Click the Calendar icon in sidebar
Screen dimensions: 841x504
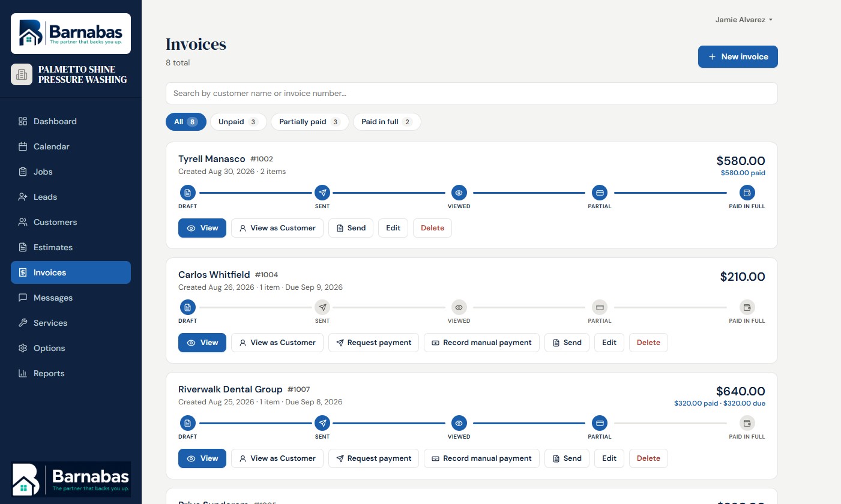(23, 146)
